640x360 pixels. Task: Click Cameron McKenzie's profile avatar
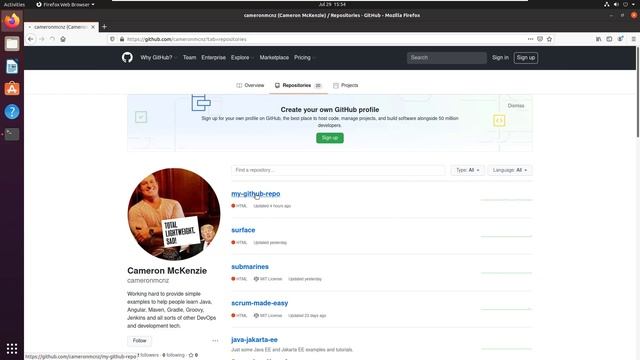174,214
